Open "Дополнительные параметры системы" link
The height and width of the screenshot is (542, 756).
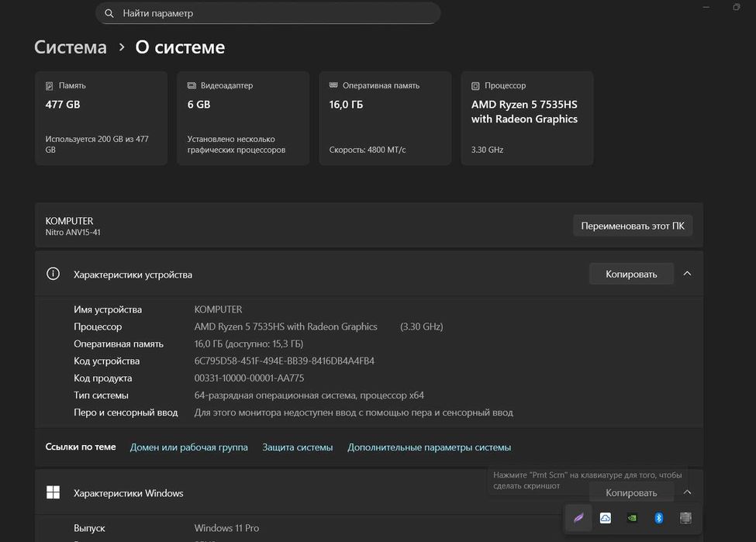pos(429,447)
